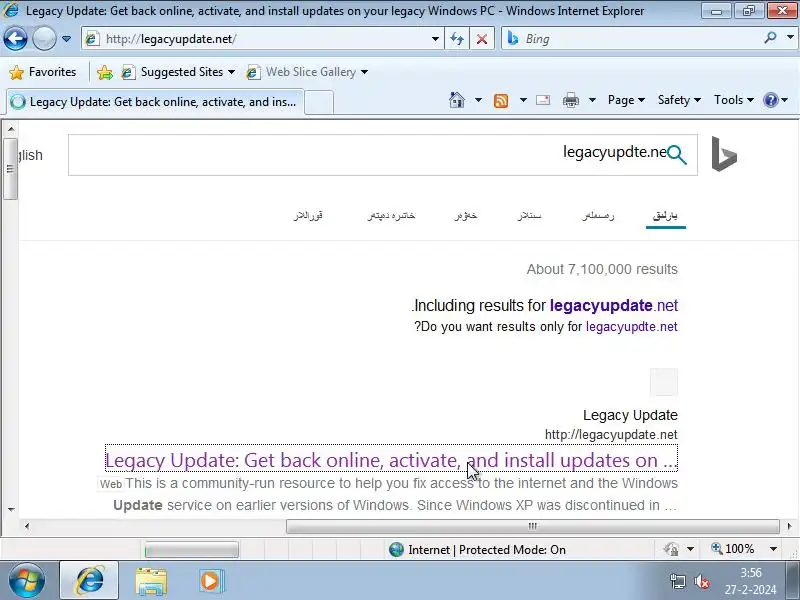
Task: Click About 7,100,000 results text
Action: pos(602,269)
